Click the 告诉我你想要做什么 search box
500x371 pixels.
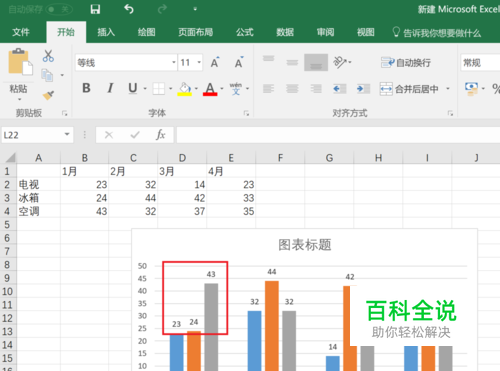pyautogui.click(x=437, y=33)
